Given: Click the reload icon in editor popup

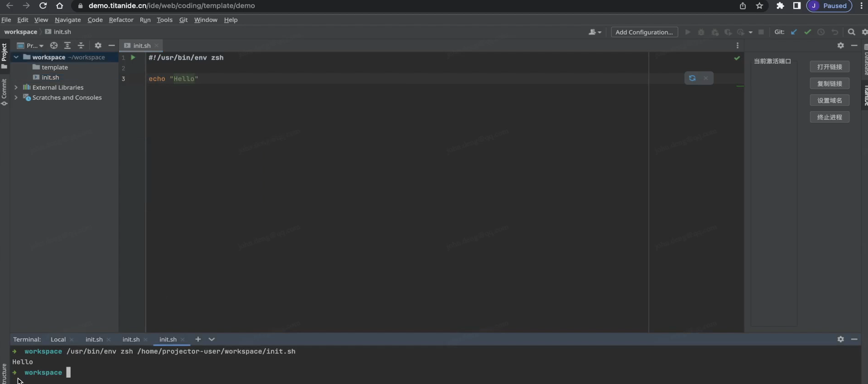Looking at the screenshot, I should tap(692, 78).
